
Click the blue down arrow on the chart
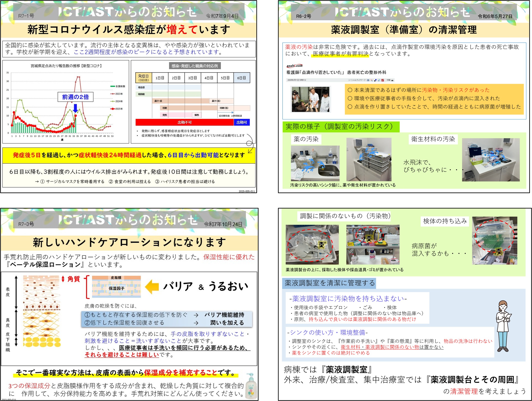point(75,108)
